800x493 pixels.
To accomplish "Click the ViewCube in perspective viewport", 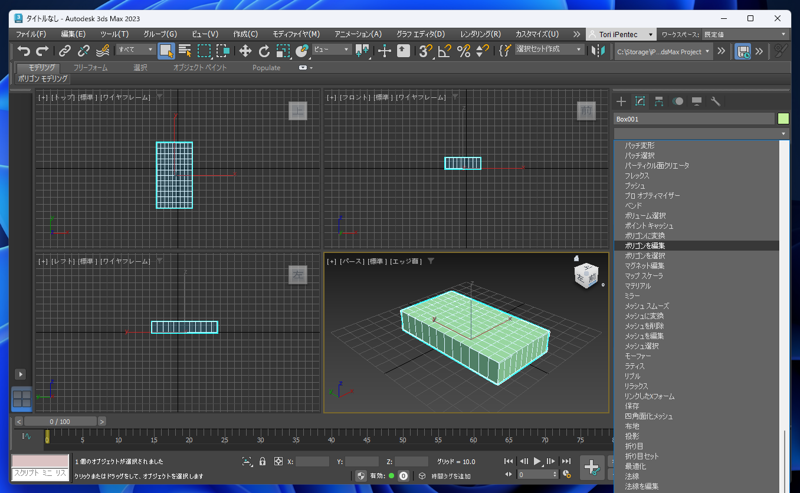I will pyautogui.click(x=586, y=275).
